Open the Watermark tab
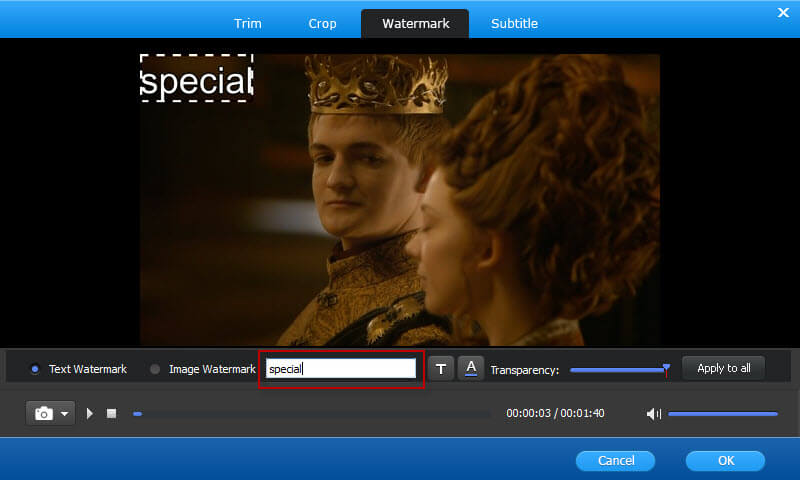 click(415, 23)
